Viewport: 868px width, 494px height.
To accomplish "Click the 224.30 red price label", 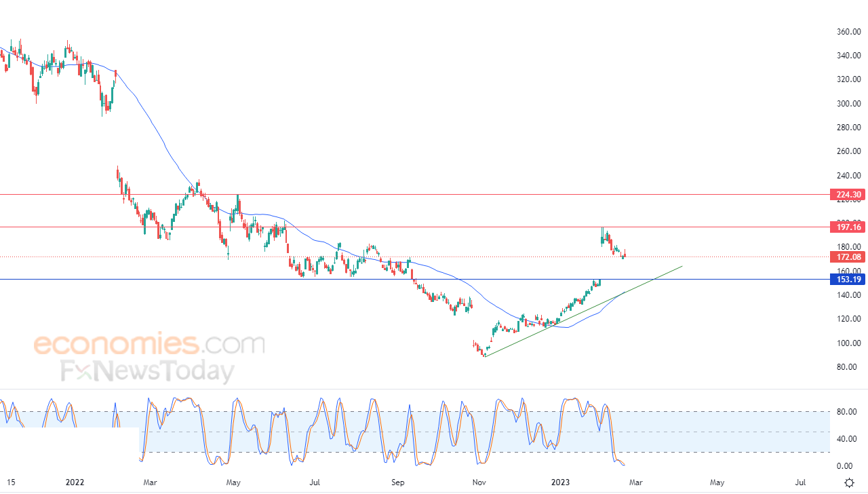I will tap(847, 195).
